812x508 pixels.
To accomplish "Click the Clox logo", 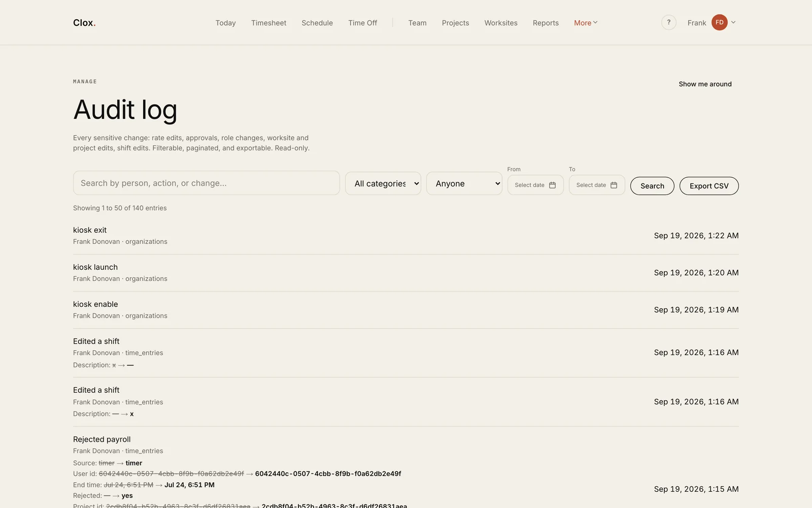I will [x=84, y=23].
